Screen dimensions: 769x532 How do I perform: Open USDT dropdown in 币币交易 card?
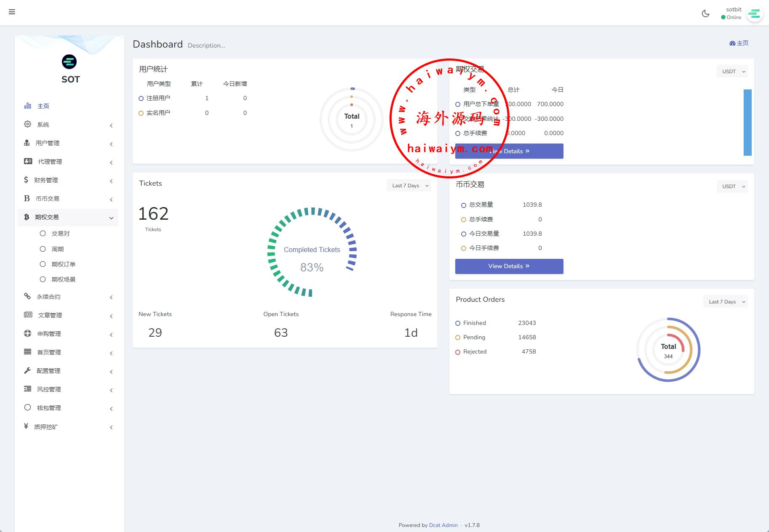point(732,186)
